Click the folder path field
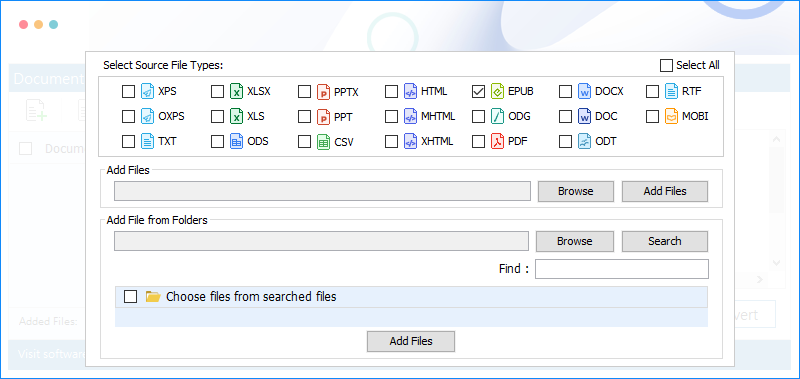 click(321, 241)
